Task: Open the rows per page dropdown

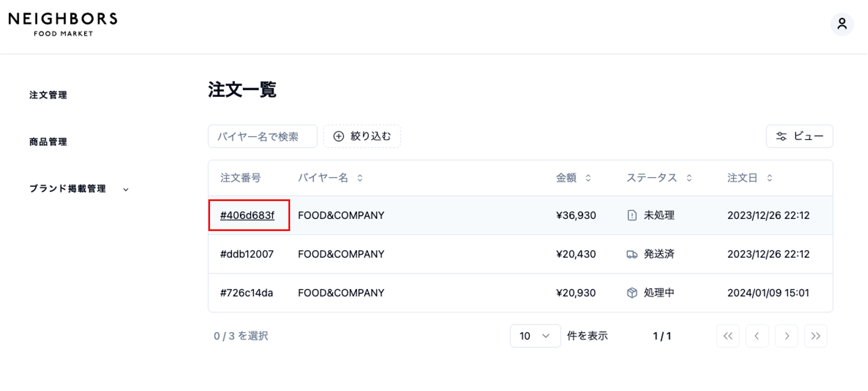Action: [x=535, y=336]
